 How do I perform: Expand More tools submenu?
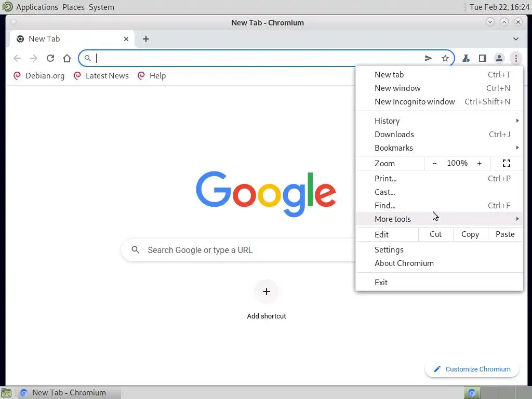click(440, 219)
